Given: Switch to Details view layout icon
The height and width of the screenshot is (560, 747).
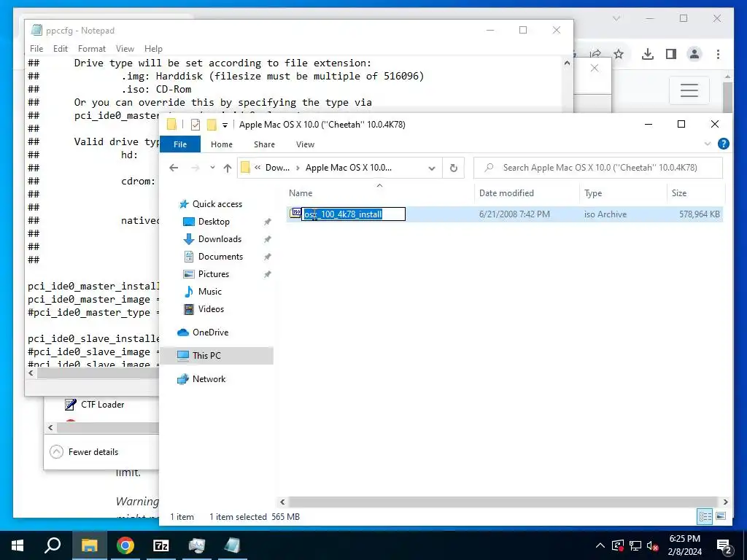Looking at the screenshot, I should [x=705, y=517].
